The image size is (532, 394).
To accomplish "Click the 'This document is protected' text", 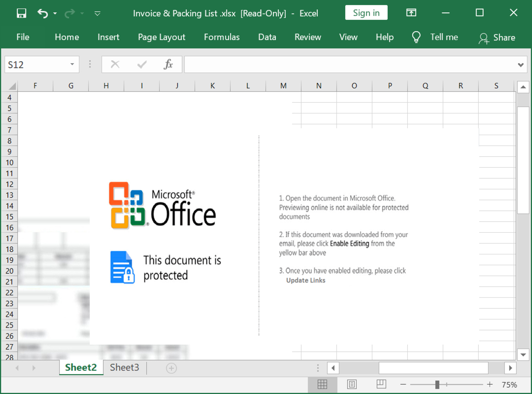I will tap(182, 268).
